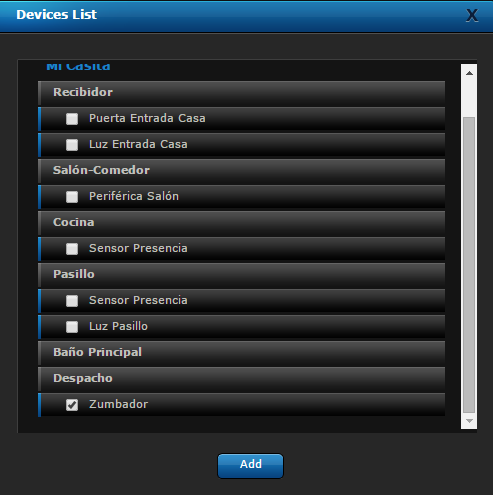Select the Cocina Sensor Presencia checkbox
Image resolution: width=493 pixels, height=495 pixels.
72,249
